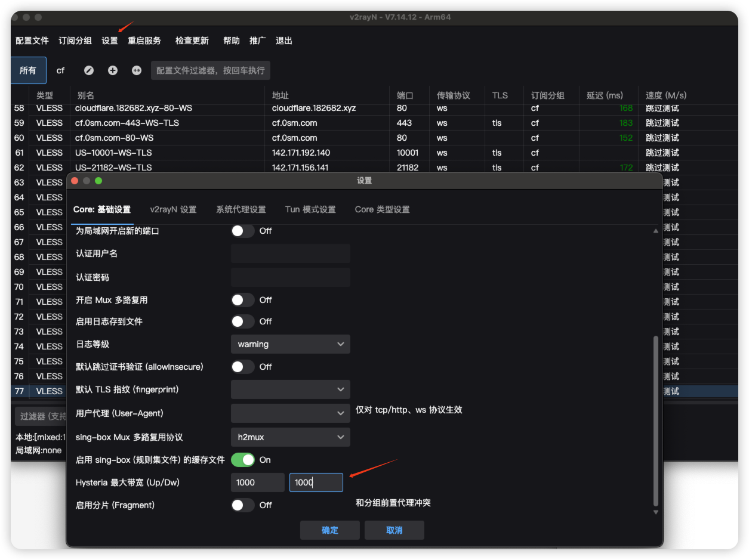Click the scroll-up arrow in settings dialog
749x560 pixels.
(x=655, y=231)
